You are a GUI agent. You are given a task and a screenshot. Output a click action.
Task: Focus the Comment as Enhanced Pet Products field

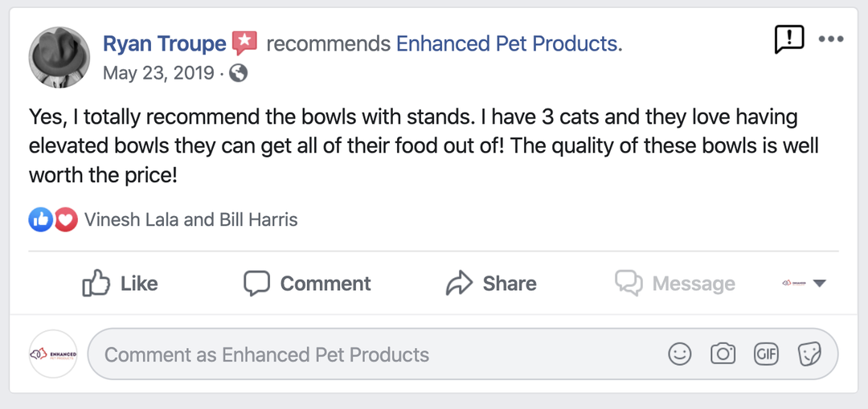coord(370,354)
